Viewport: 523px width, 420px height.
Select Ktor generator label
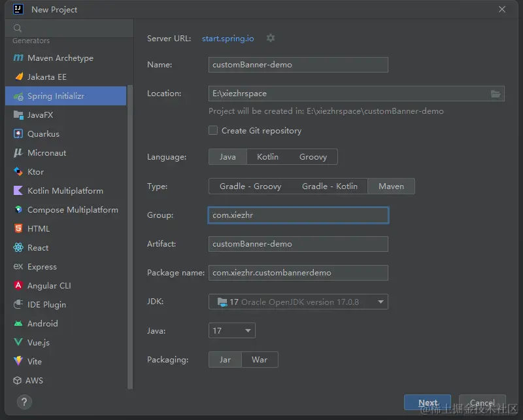tap(36, 172)
